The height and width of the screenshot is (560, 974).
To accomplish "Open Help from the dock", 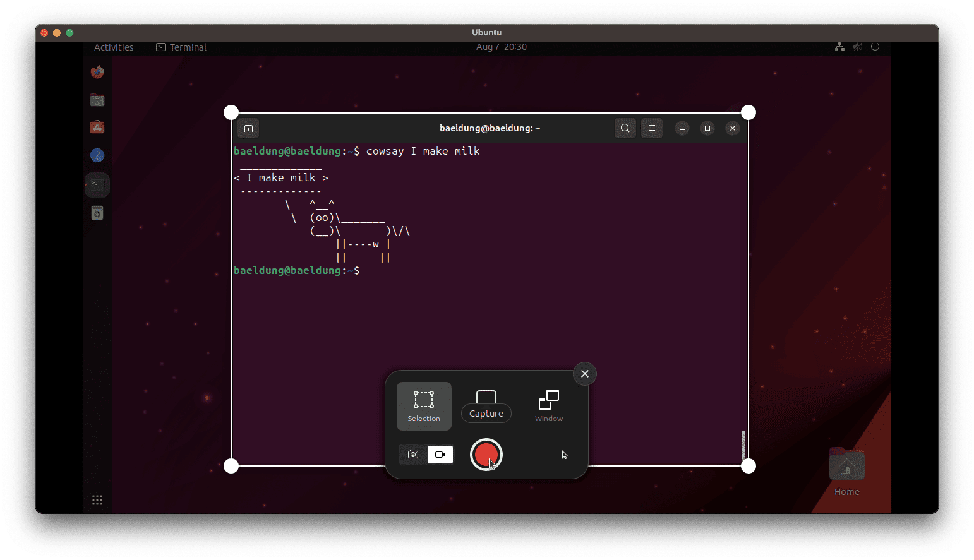I will (97, 155).
